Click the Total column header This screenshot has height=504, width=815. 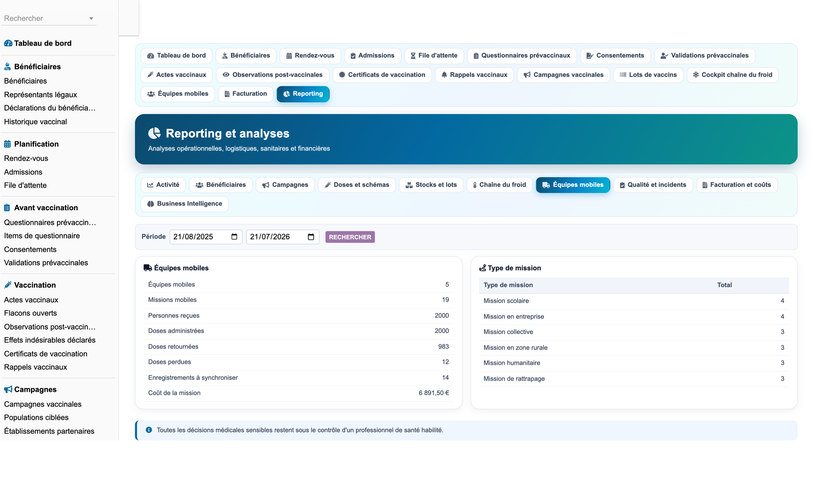(x=725, y=285)
